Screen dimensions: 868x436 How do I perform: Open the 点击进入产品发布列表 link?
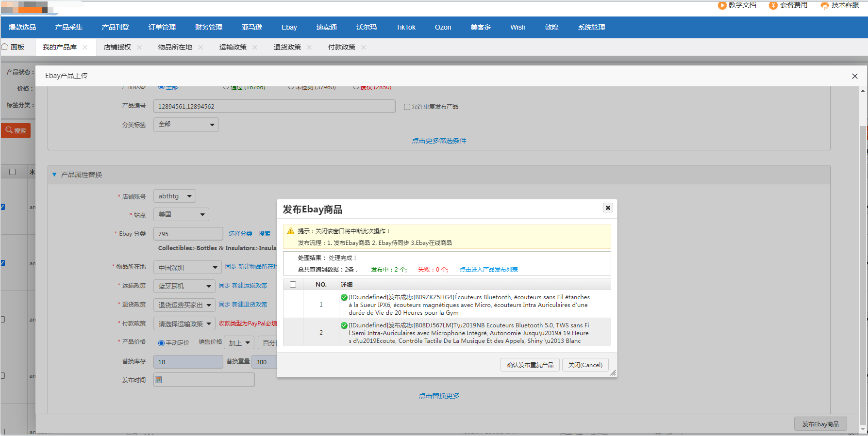click(x=488, y=270)
